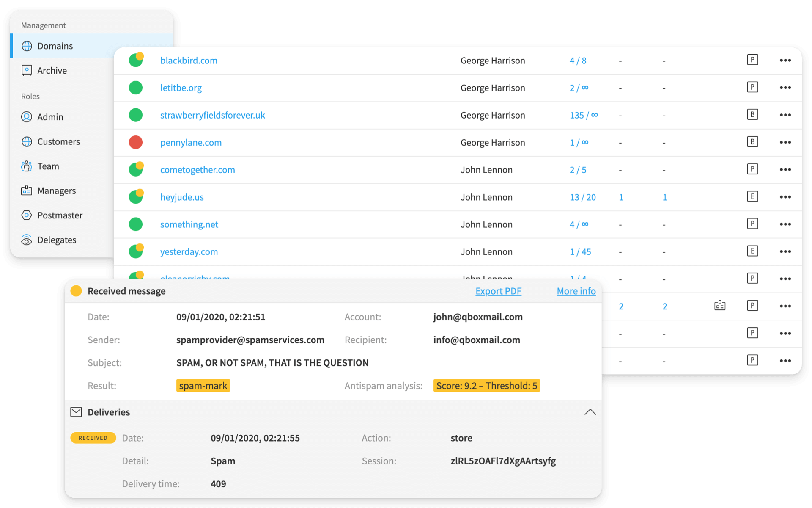This screenshot has height=508, width=812.
Task: Open the Archive section icon
Action: tap(27, 70)
